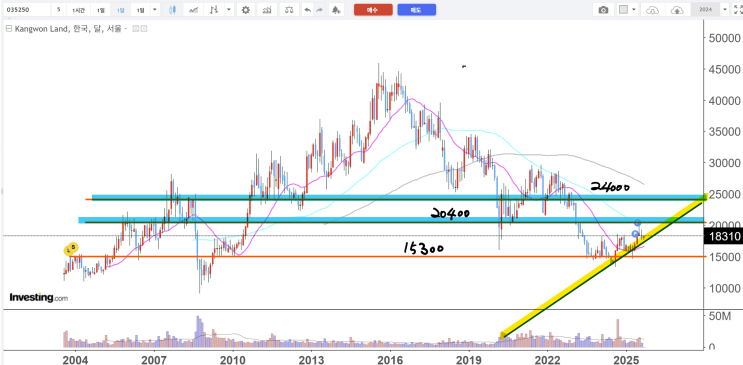This screenshot has width=743, height=365.
Task: Redo the last chart action
Action: pyautogui.click(x=319, y=9)
